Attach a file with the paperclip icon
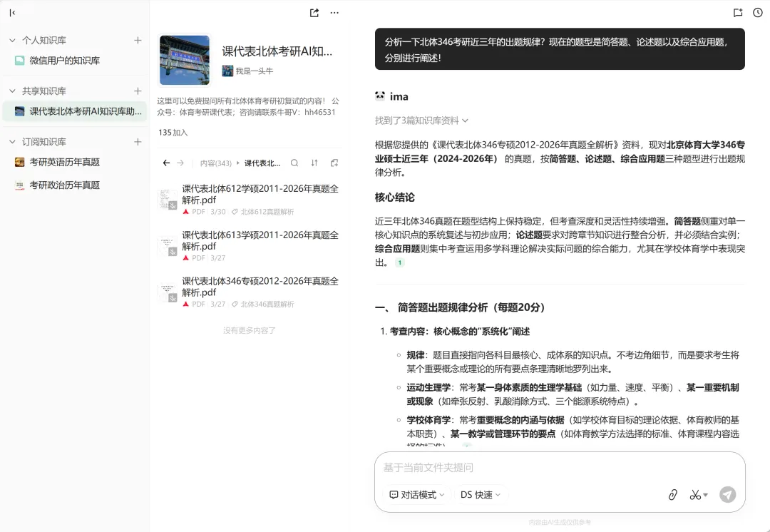Viewport: 770px width, 532px height. click(x=672, y=494)
